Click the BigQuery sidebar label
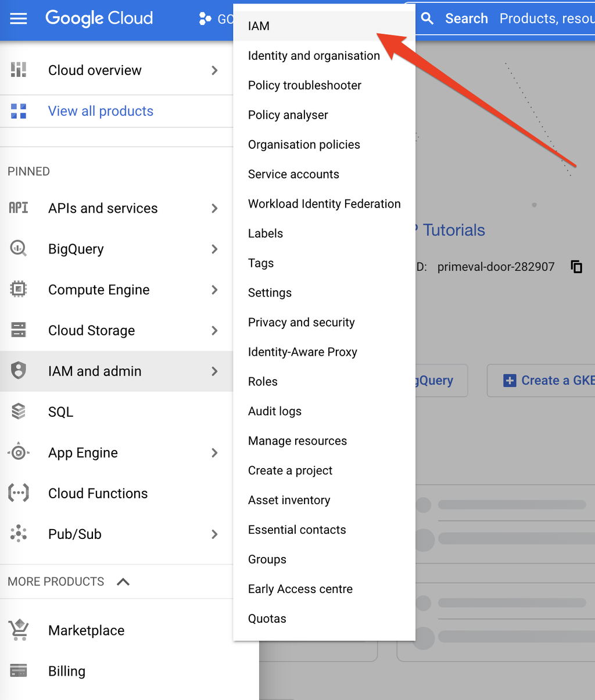This screenshot has height=700, width=595. pyautogui.click(x=76, y=249)
